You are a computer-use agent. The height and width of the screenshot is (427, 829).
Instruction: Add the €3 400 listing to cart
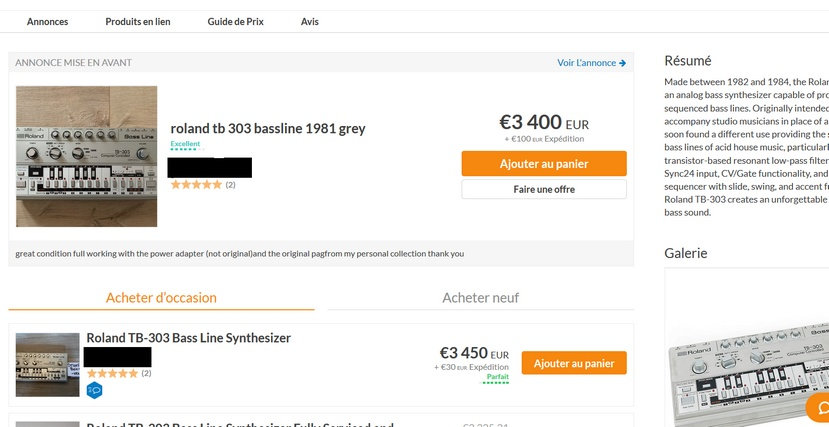(x=544, y=163)
